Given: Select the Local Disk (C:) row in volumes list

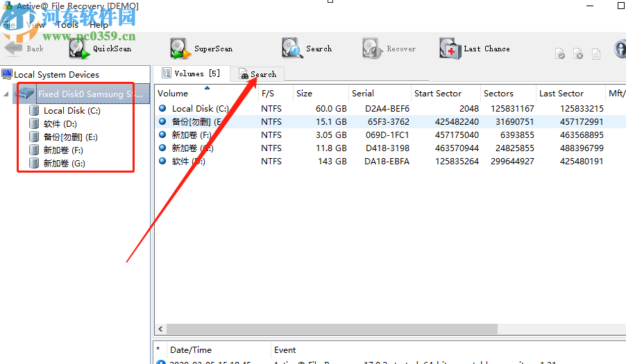Looking at the screenshot, I should [201, 109].
